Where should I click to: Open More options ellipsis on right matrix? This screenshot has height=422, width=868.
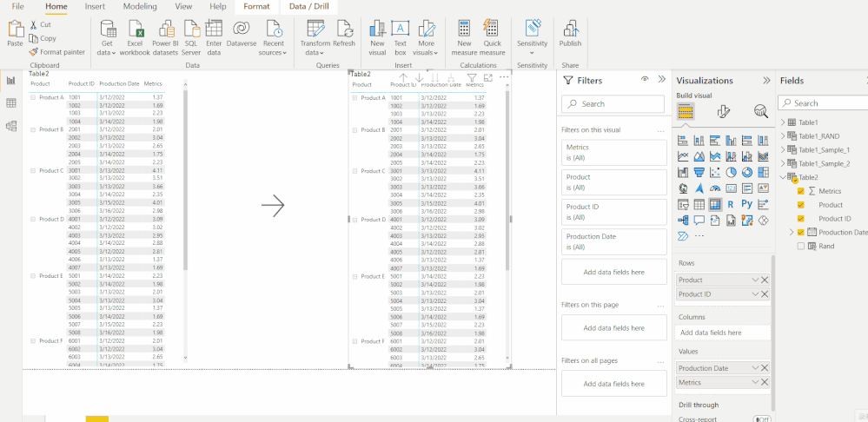click(504, 77)
